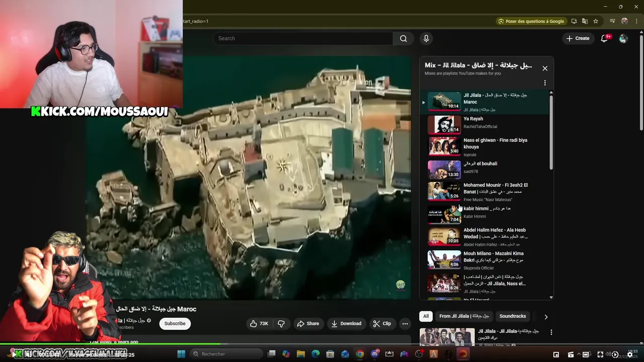Click the featured watermark icon on video

coord(400,285)
